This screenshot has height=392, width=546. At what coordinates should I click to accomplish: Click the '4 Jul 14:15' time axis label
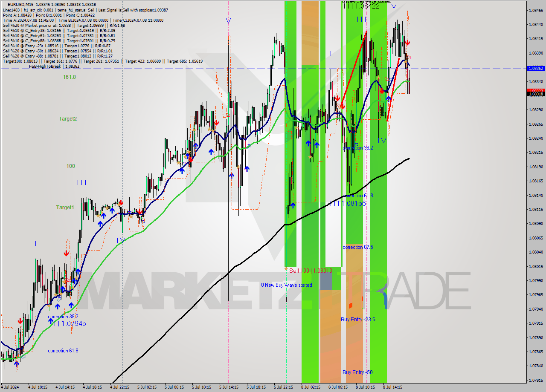[65, 387]
